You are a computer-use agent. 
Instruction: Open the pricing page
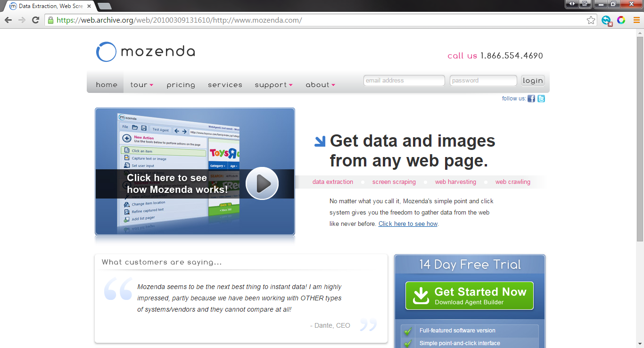181,85
